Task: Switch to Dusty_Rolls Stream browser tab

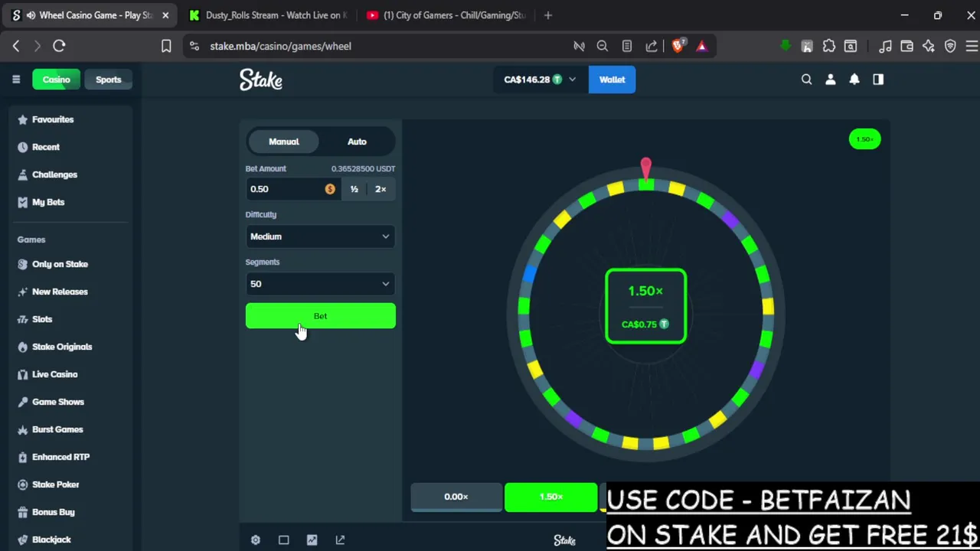Action: (268, 15)
